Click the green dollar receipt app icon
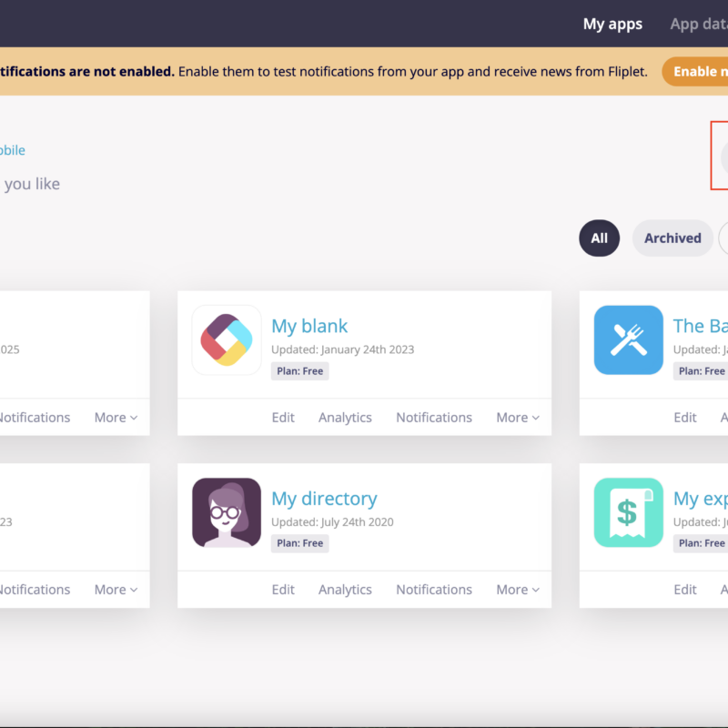Viewport: 728px width, 728px height. [x=629, y=512]
